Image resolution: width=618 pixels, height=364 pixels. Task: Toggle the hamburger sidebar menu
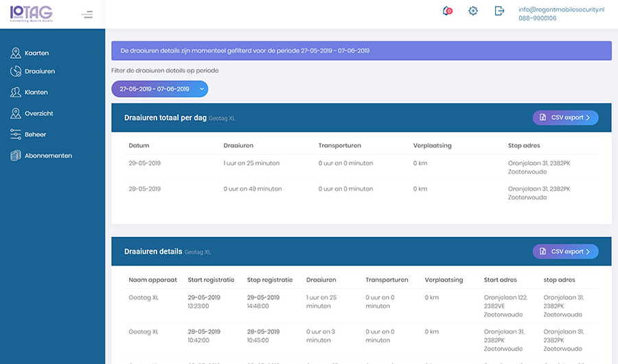coord(87,14)
